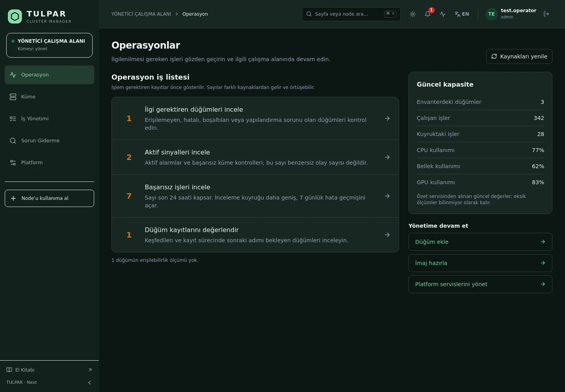Click the TULPAR · Next version text
565x392 pixels.
pyautogui.click(x=22, y=383)
